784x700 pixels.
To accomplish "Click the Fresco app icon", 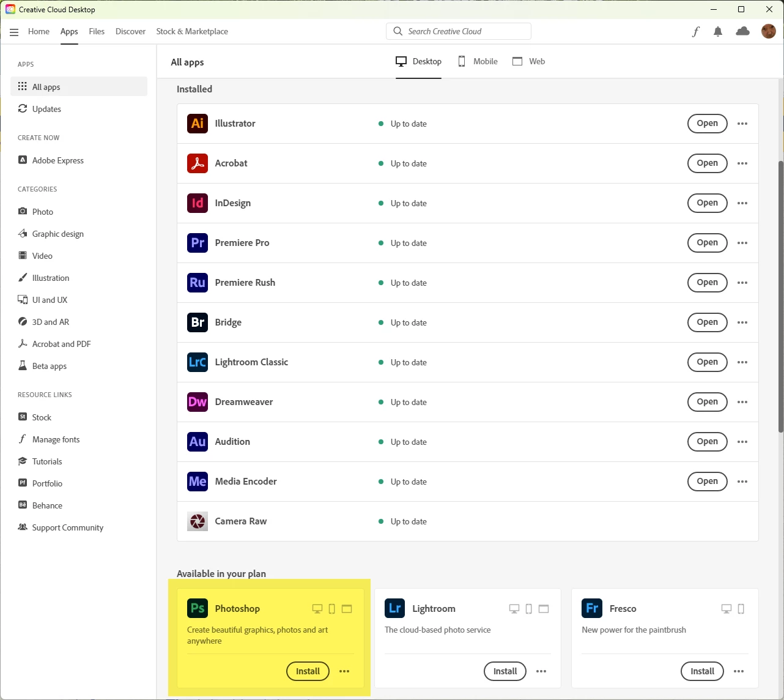I will point(592,608).
